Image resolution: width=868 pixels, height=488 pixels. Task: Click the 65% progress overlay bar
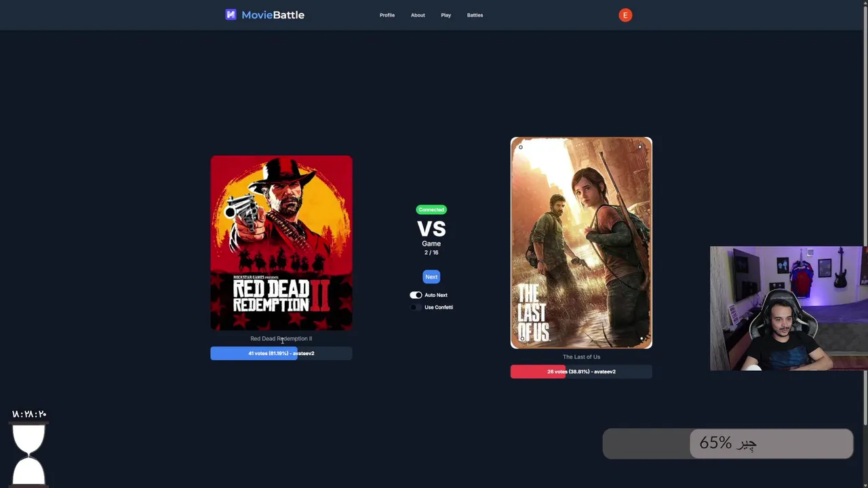(x=728, y=443)
